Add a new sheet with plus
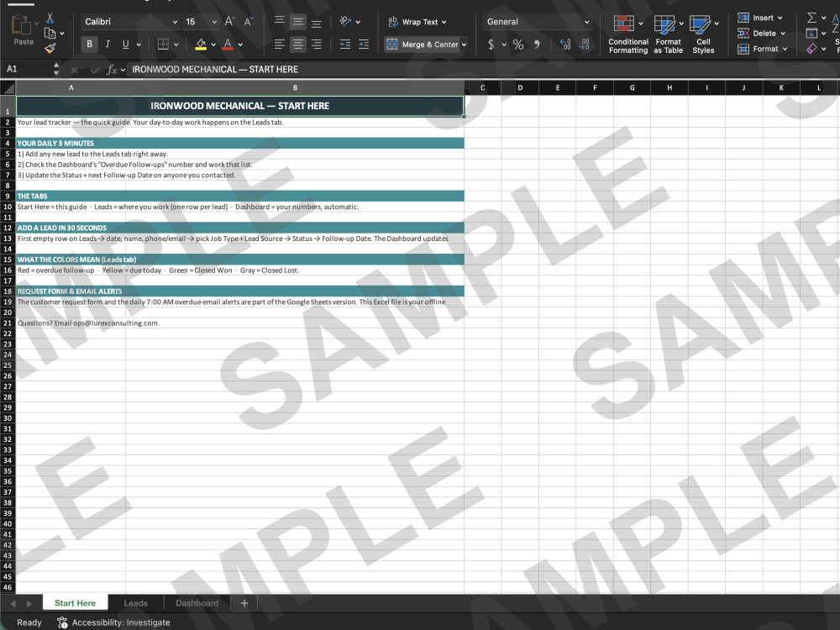The height and width of the screenshot is (630, 840). 244,603
